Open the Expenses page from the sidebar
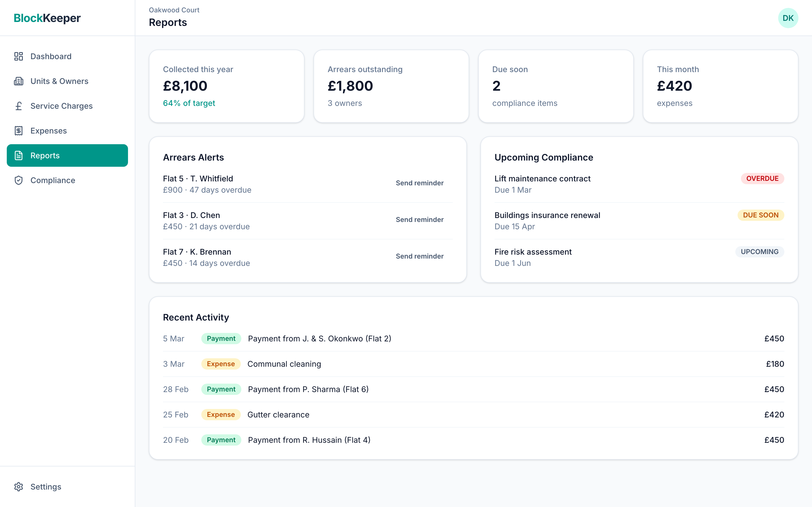812x507 pixels. tap(48, 130)
